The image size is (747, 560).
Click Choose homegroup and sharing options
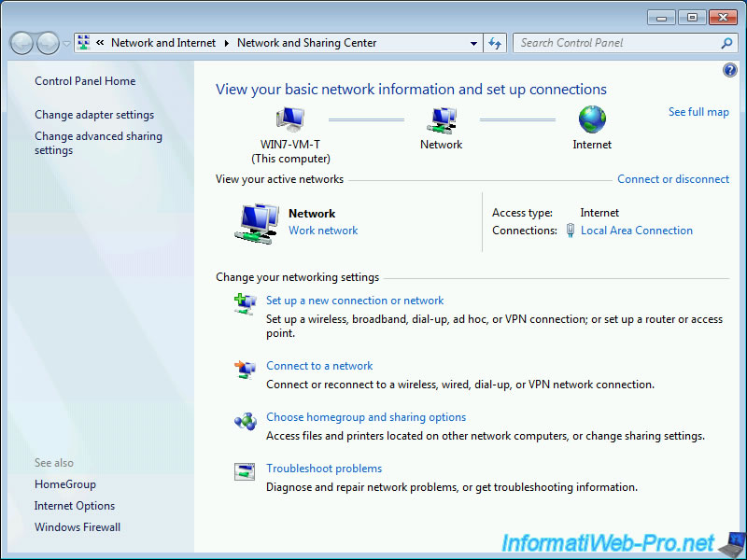pyautogui.click(x=366, y=417)
